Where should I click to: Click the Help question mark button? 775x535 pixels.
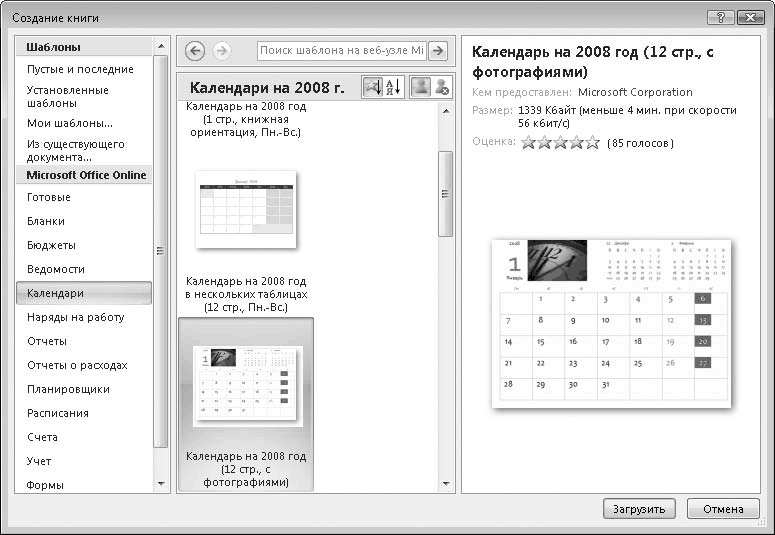click(x=719, y=18)
